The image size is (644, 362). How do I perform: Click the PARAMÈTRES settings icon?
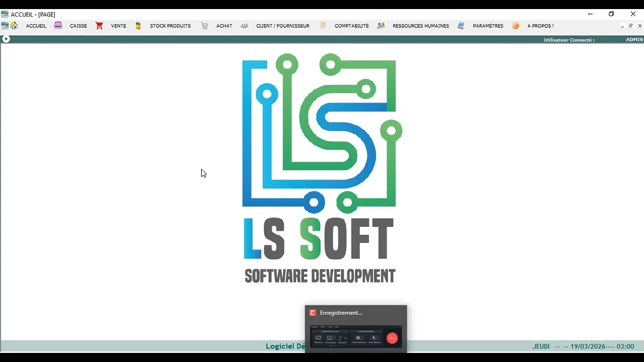pos(461,26)
